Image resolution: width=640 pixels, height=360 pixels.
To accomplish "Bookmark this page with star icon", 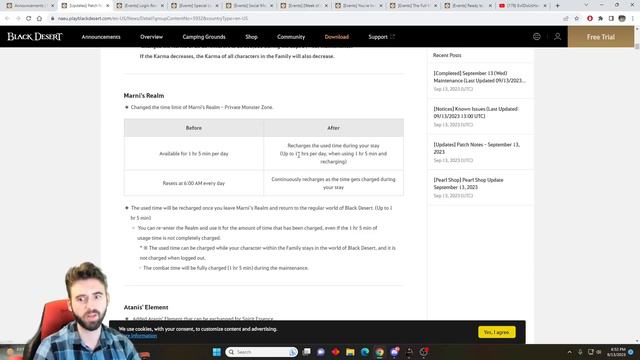I will [x=576, y=18].
